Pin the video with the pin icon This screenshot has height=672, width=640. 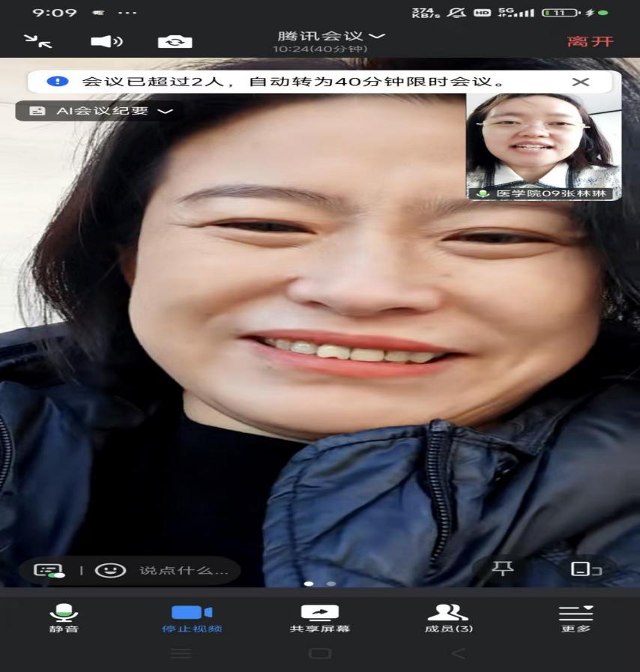click(502, 569)
